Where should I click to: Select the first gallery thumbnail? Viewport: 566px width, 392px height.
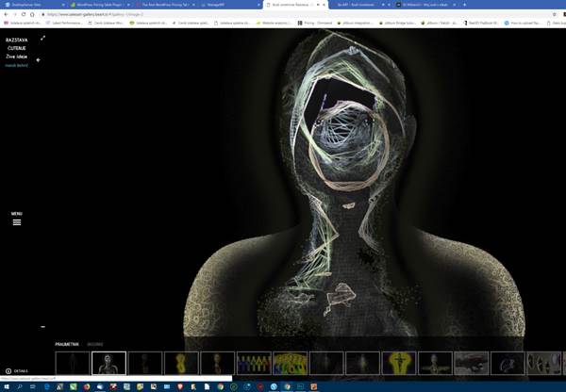[73, 363]
